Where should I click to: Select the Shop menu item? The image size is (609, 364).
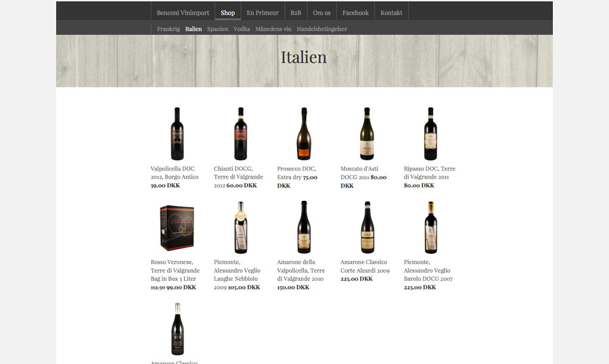pos(227,13)
